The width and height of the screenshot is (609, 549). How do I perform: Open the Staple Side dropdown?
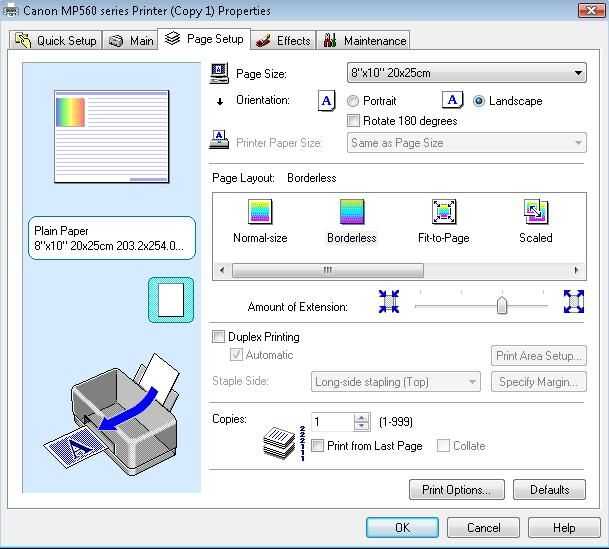[x=395, y=382]
